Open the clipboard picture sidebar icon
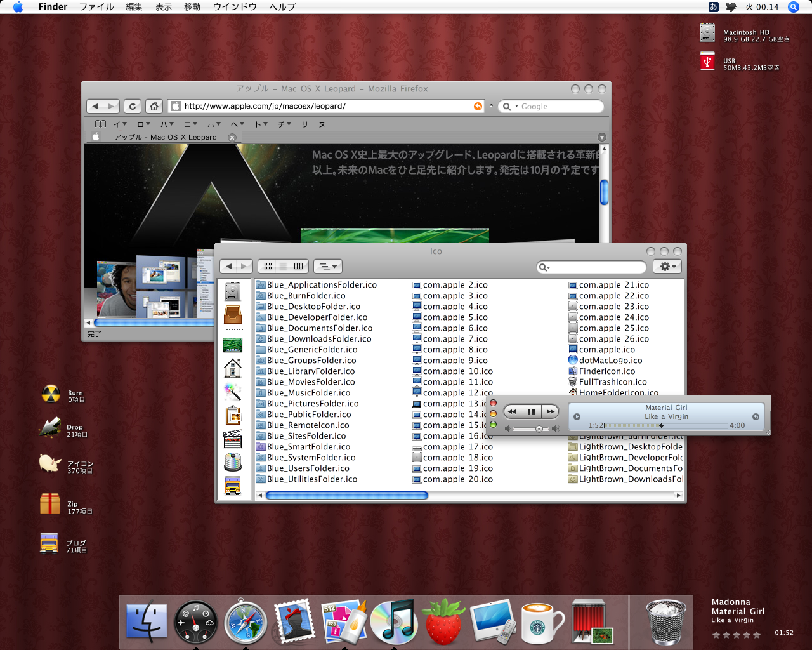 (233, 415)
